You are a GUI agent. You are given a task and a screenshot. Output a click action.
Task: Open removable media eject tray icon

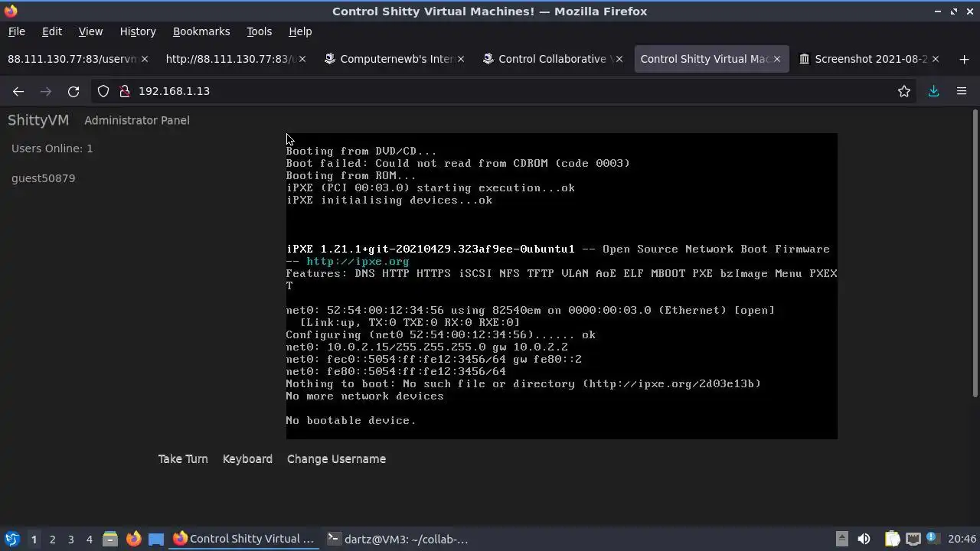pyautogui.click(x=841, y=539)
